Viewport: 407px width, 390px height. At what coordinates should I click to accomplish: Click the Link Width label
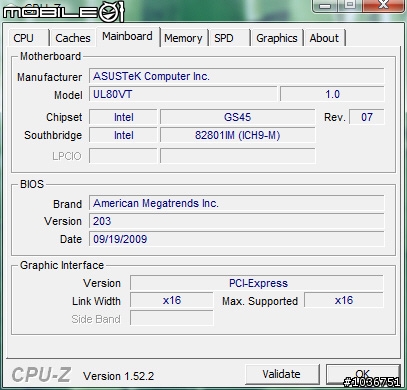(96, 301)
